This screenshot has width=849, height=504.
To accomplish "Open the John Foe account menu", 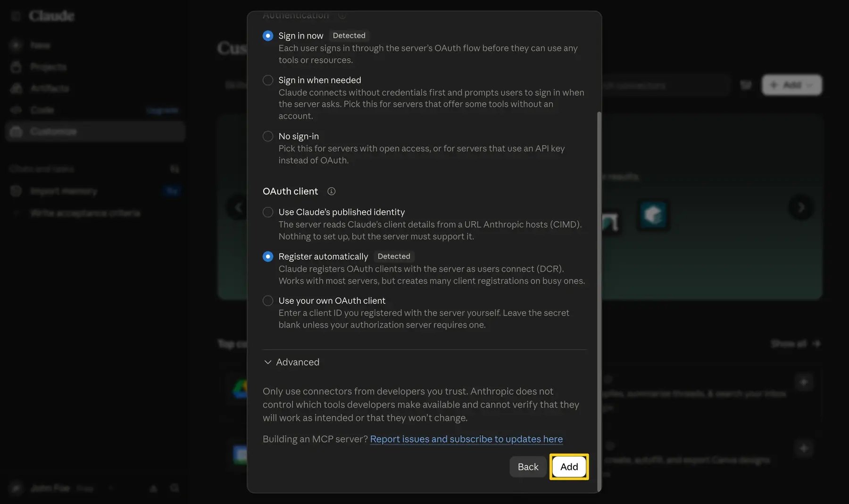I will pos(61,488).
